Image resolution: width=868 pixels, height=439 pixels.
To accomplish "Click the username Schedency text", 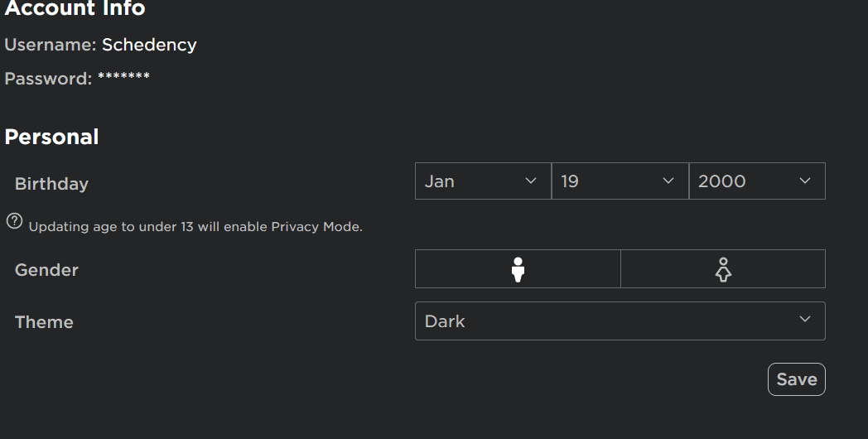I will click(149, 45).
